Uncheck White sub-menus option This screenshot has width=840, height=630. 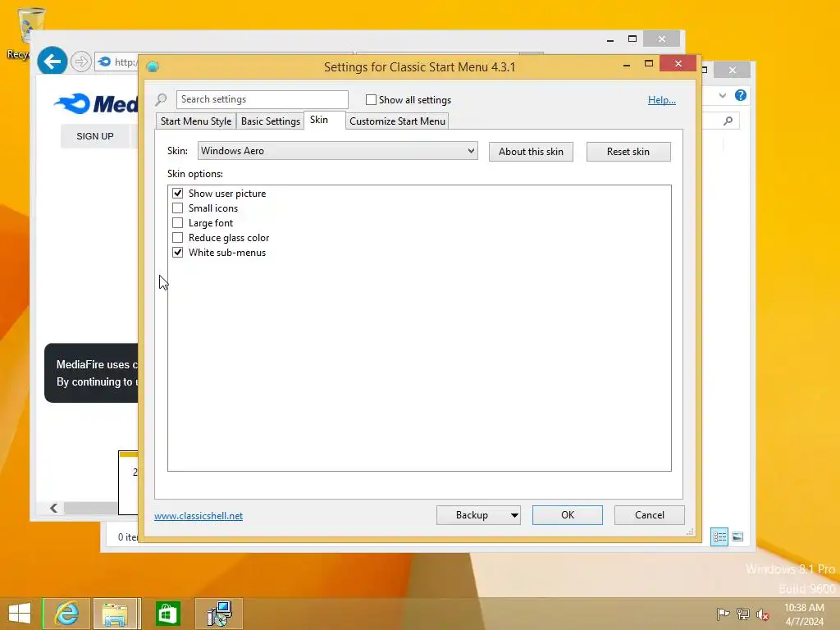coord(177,252)
